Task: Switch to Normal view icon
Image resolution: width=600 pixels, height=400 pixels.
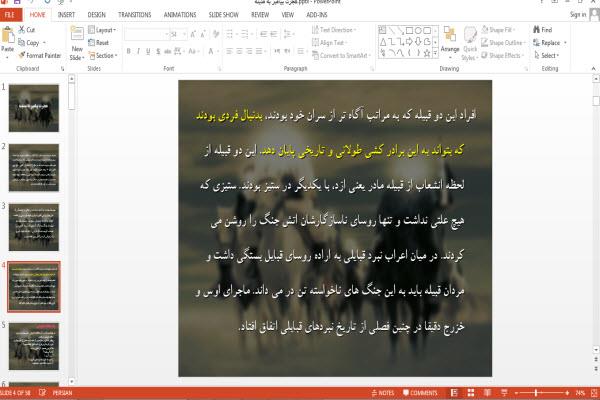Action: [454, 393]
